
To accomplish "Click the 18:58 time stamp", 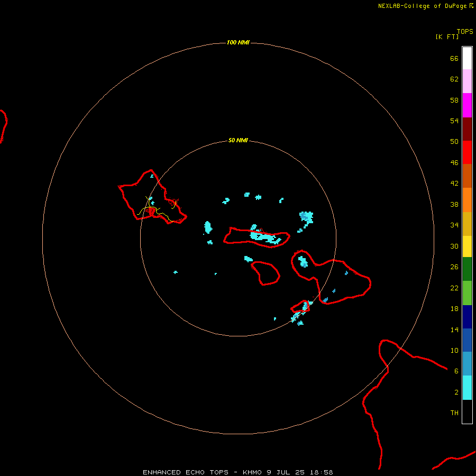I will point(321,472).
